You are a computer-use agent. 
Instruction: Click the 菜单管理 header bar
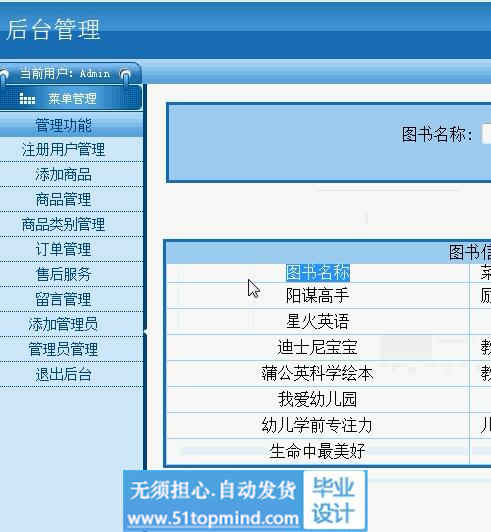[x=71, y=98]
